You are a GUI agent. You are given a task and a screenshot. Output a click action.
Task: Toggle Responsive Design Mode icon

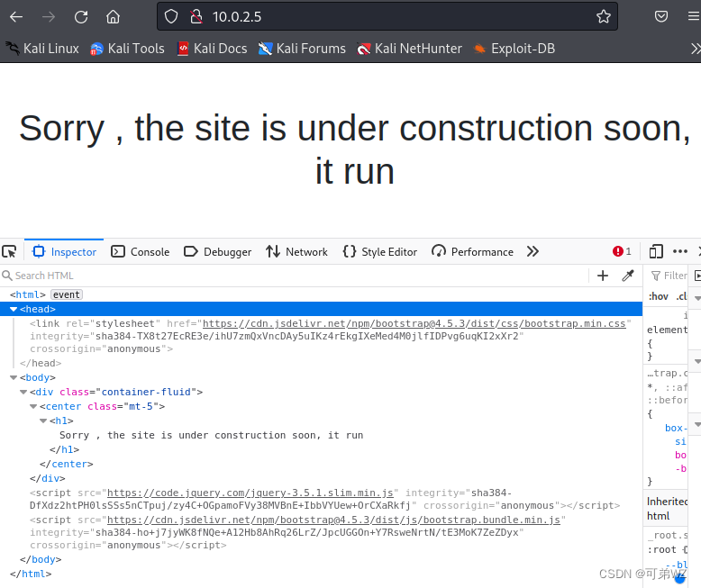[x=656, y=251]
